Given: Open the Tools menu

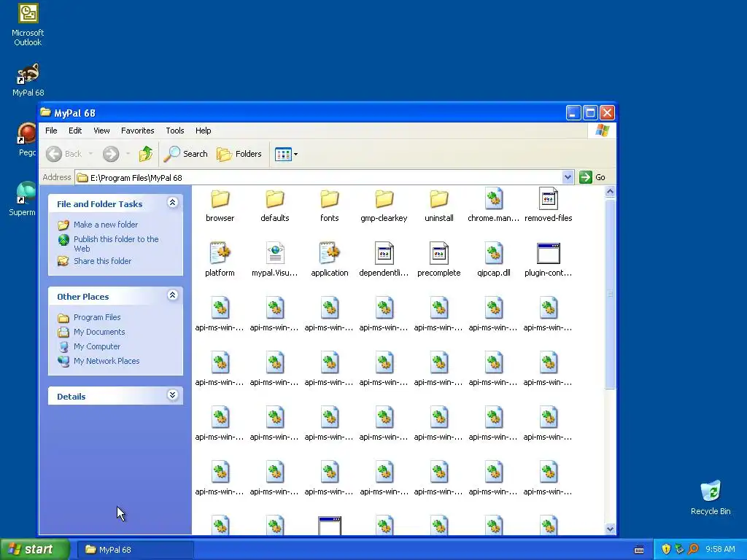Looking at the screenshot, I should coord(175,131).
